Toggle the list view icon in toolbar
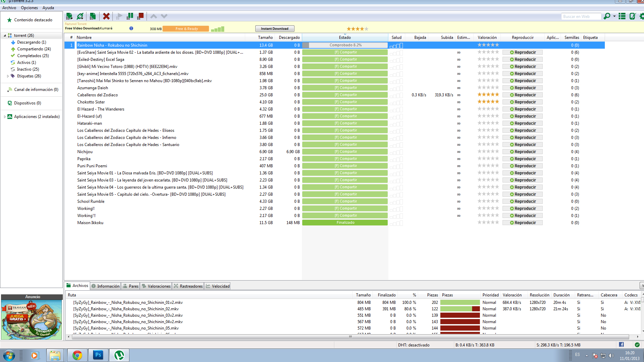Screen dimensions: 644x362 coord(622,16)
